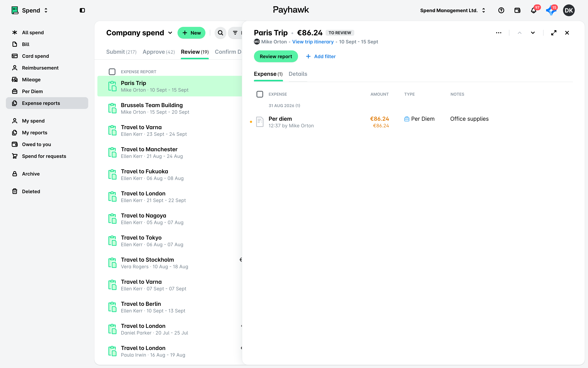Open the Per diem expense row
Viewport: 588px width, 368px height.
[413, 122]
